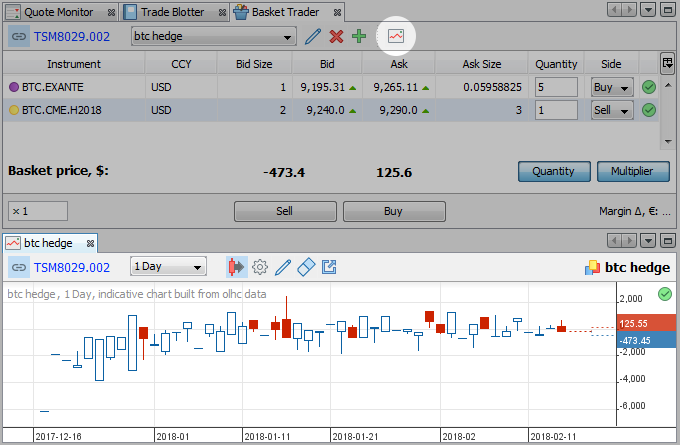Close Trade Blotter tab
The image size is (680, 445).
point(222,13)
